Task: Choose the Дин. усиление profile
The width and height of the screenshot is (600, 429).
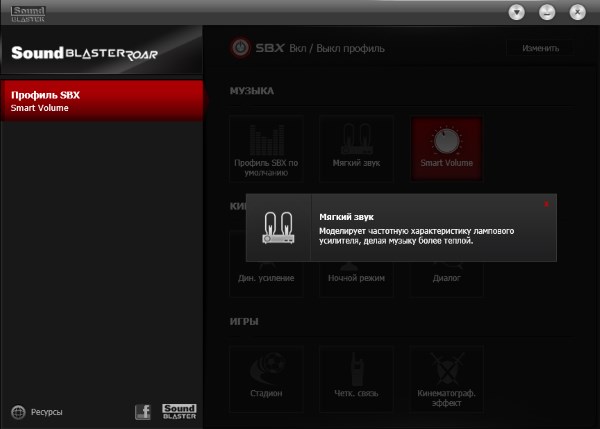Action: coord(266,278)
